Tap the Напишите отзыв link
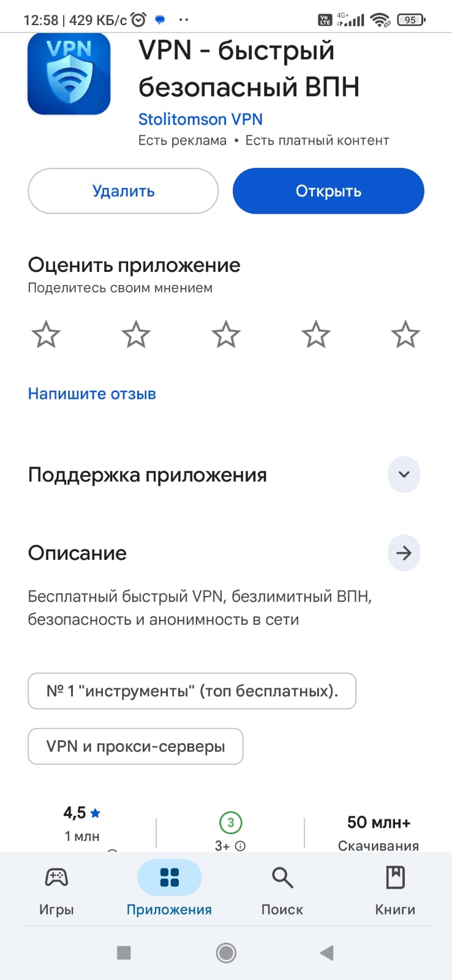The height and width of the screenshot is (980, 452). [92, 393]
